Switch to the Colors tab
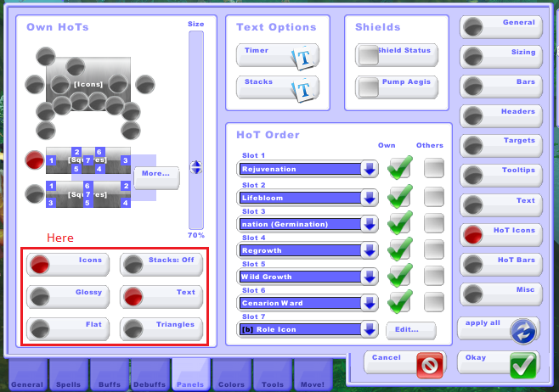This screenshot has width=559, height=392. point(231,374)
